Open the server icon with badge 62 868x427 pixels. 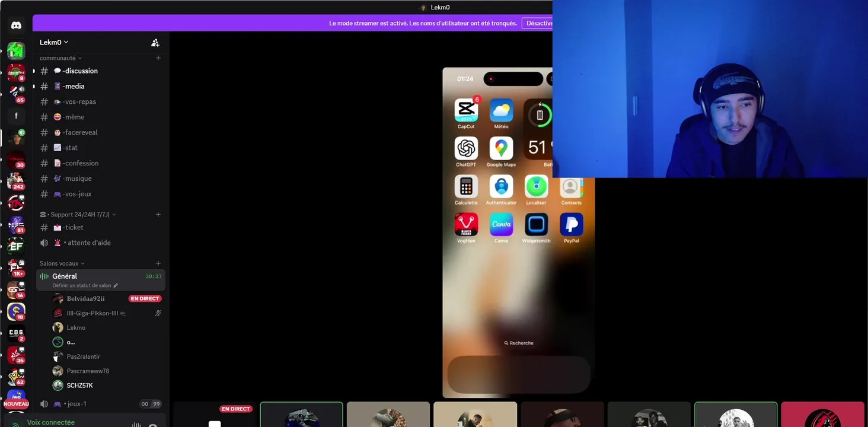[16, 377]
